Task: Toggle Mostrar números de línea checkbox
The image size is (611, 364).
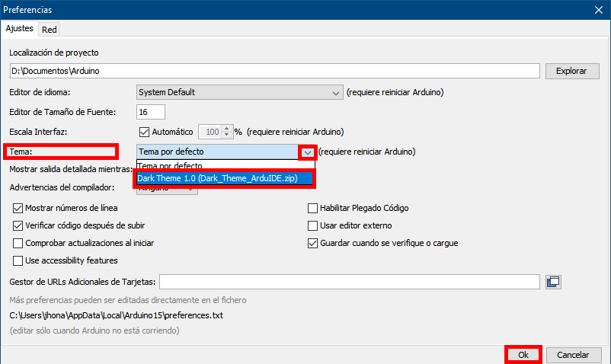Action: (18, 209)
